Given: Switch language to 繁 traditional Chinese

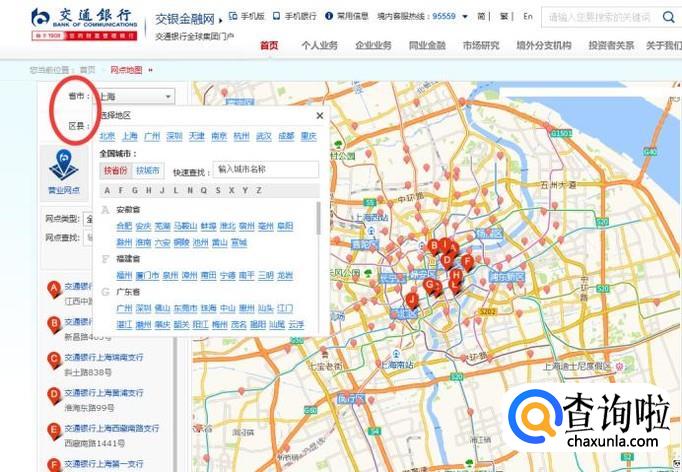Looking at the screenshot, I should point(504,17).
